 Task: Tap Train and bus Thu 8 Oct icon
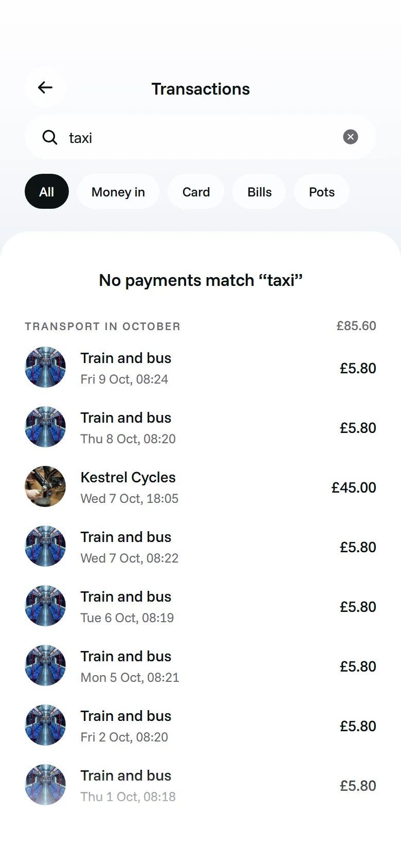click(x=45, y=427)
